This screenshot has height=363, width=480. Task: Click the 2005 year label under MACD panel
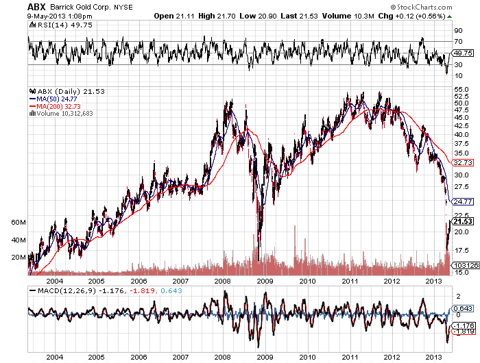[96, 357]
